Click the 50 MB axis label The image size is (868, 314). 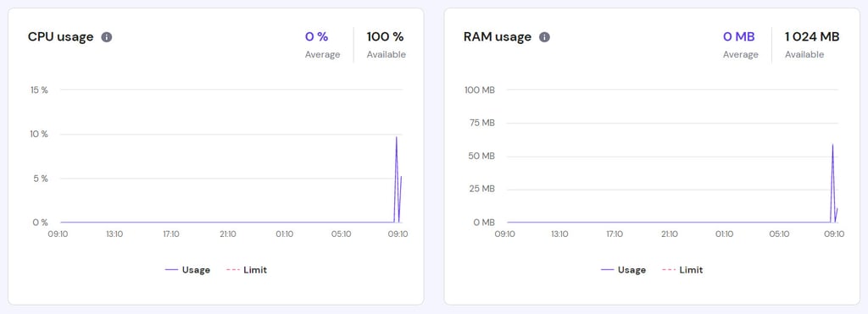coord(481,156)
